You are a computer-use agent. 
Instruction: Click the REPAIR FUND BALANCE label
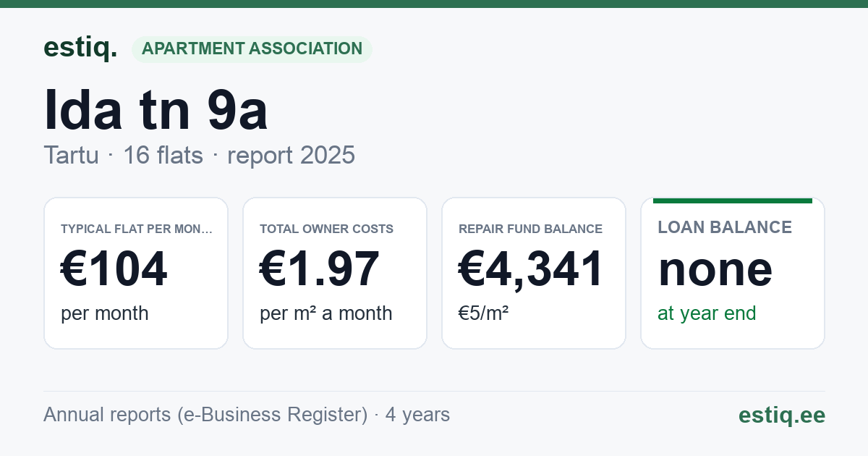pos(530,229)
